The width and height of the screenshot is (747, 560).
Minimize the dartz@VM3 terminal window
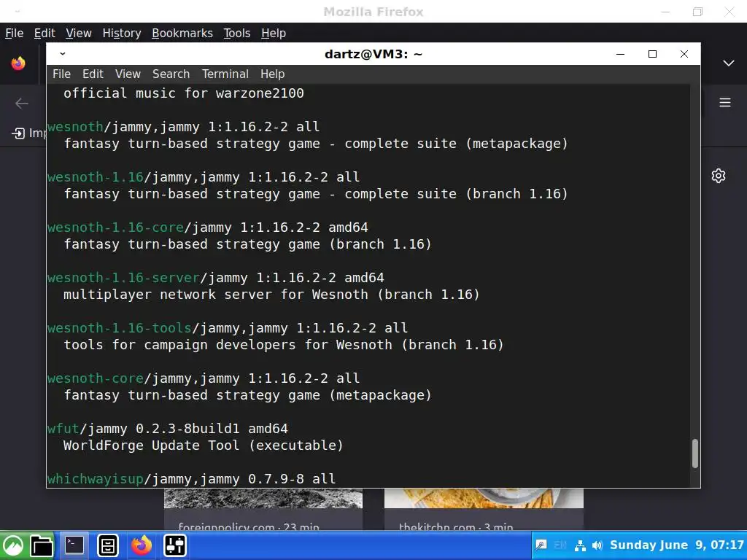[x=620, y=54]
